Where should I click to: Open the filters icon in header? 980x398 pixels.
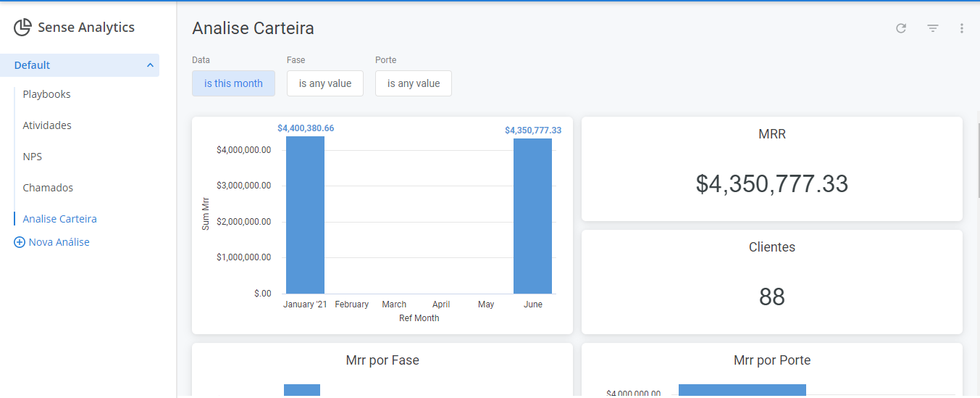click(933, 28)
